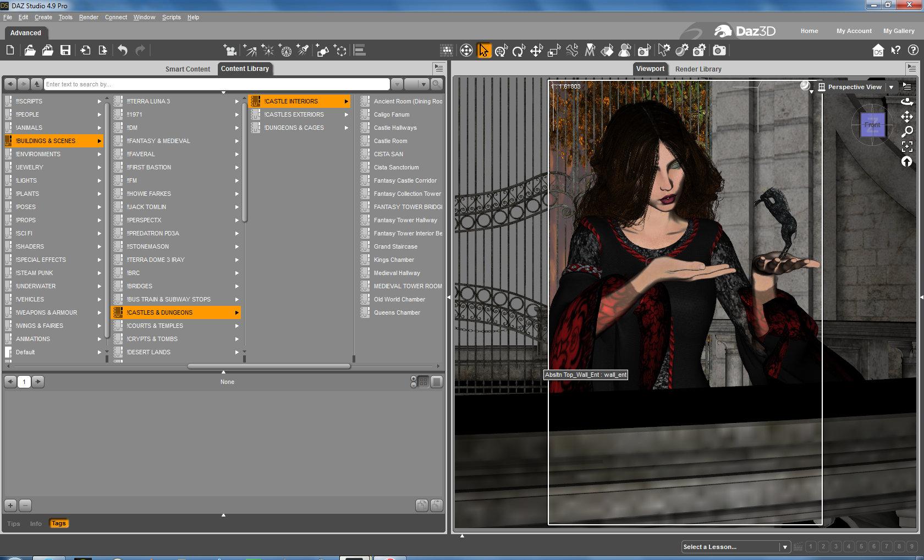Select the Universal manipulation tool

pyautogui.click(x=501, y=51)
